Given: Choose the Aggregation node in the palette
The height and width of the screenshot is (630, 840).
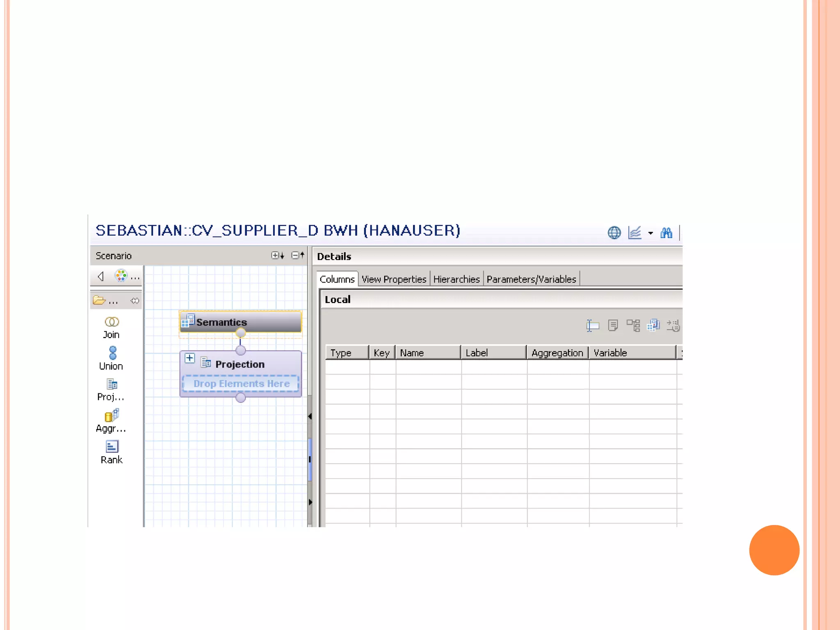Looking at the screenshot, I should point(111,421).
